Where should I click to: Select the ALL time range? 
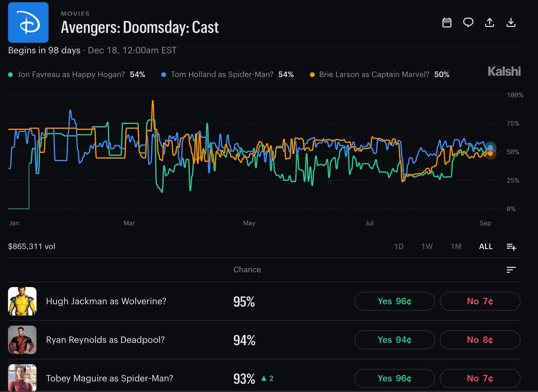point(486,246)
